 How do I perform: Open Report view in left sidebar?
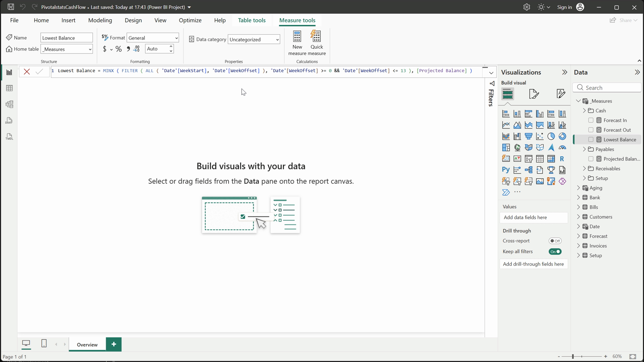point(9,72)
